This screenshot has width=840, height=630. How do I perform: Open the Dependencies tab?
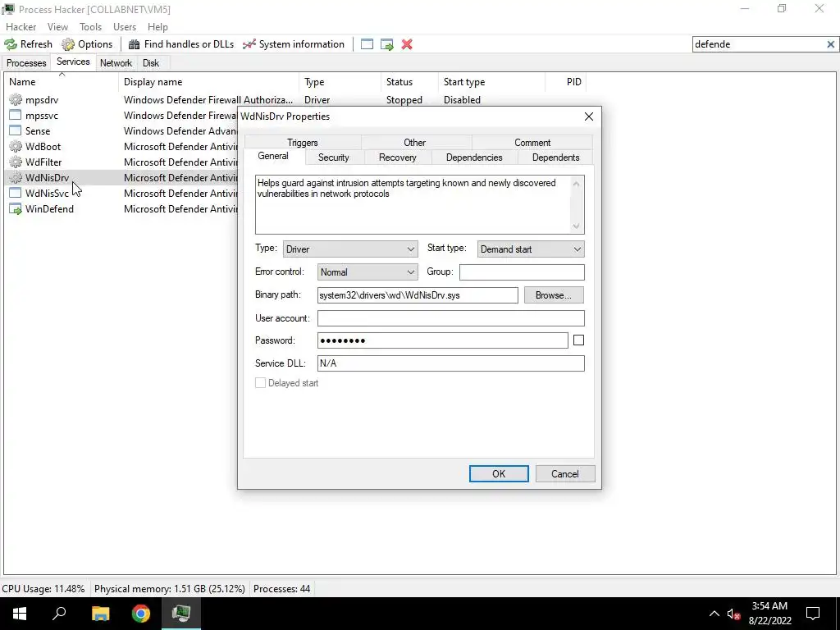click(x=474, y=157)
